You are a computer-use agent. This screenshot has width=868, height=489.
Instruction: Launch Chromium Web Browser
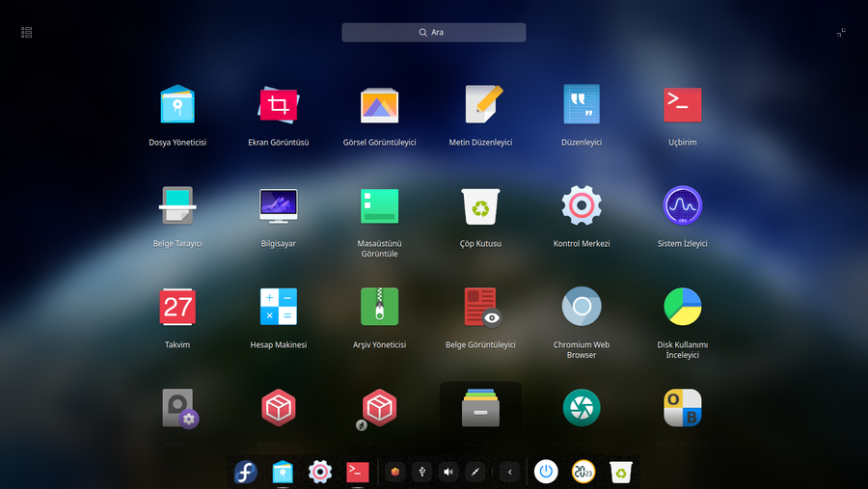click(582, 307)
